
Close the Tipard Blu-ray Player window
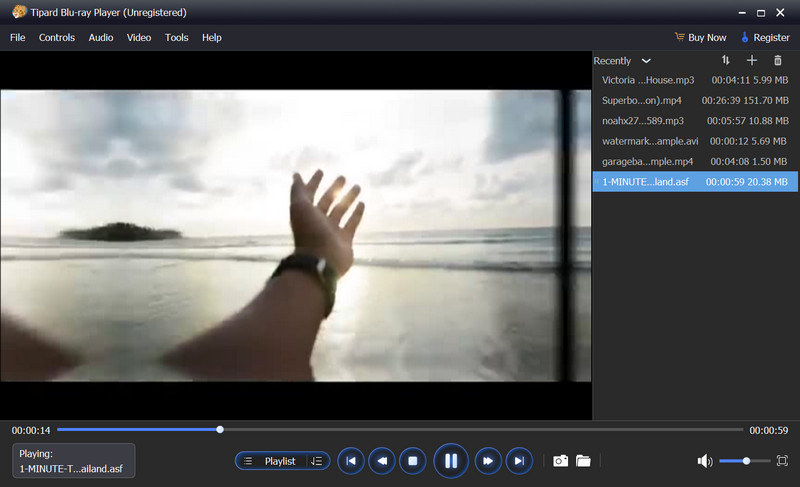(x=780, y=13)
